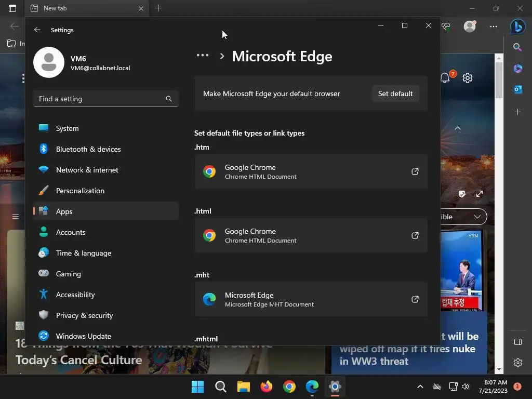Click the Edge profile picture icon
532x399 pixels.
pyautogui.click(x=470, y=26)
